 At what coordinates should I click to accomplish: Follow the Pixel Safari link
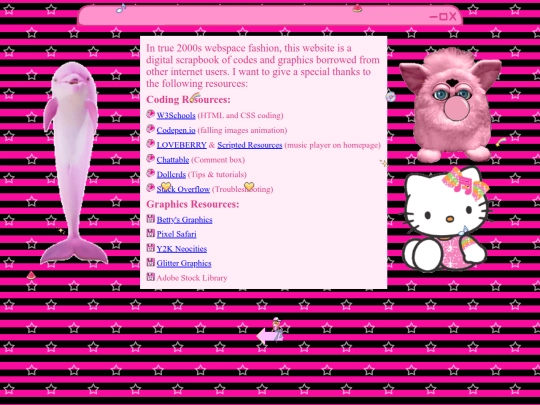pos(176,234)
